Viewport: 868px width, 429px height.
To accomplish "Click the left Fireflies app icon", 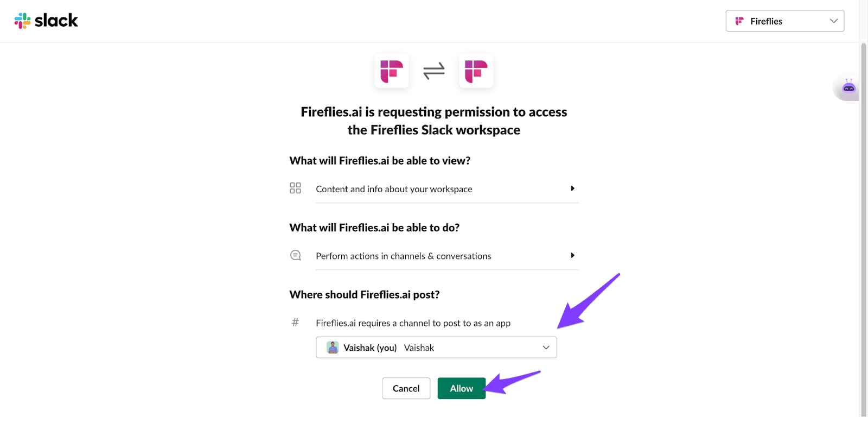I will pyautogui.click(x=392, y=71).
